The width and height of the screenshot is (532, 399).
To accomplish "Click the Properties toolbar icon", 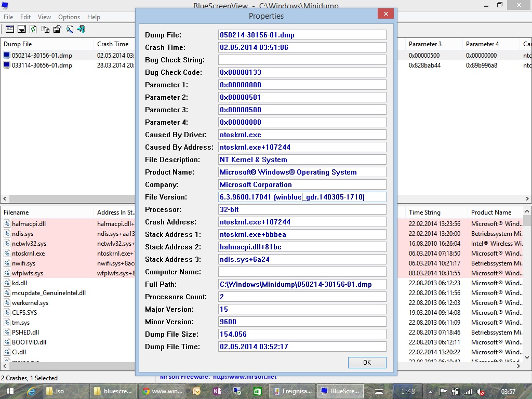I will (57, 29).
